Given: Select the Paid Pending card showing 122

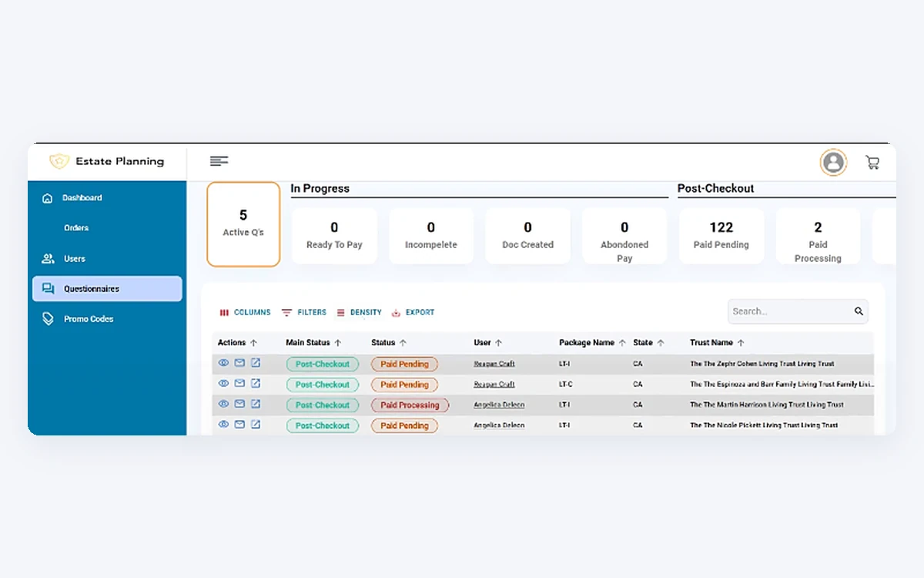Looking at the screenshot, I should 721,236.
